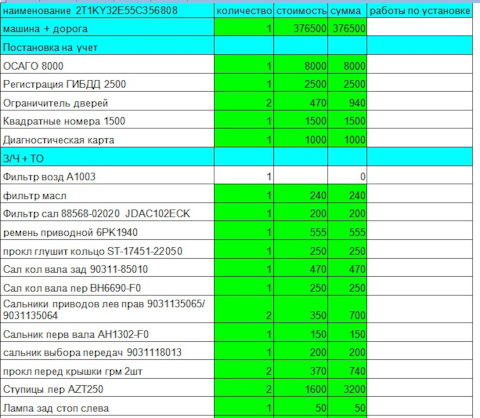
Task: Click the 'машина + дорога' cell
Action: tap(107, 27)
